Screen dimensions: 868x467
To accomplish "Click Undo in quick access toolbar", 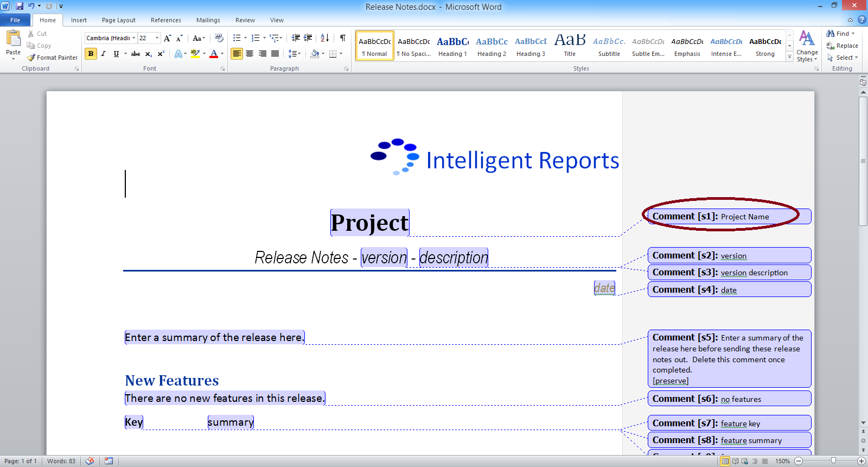I will [31, 6].
